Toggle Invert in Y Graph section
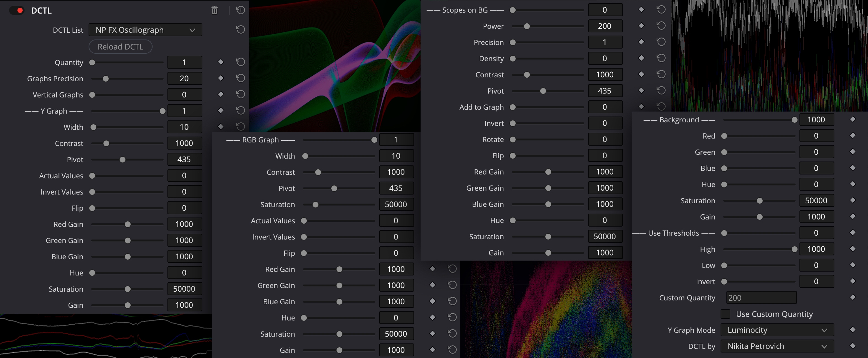Viewport: 868px width, 358px height. (92, 192)
